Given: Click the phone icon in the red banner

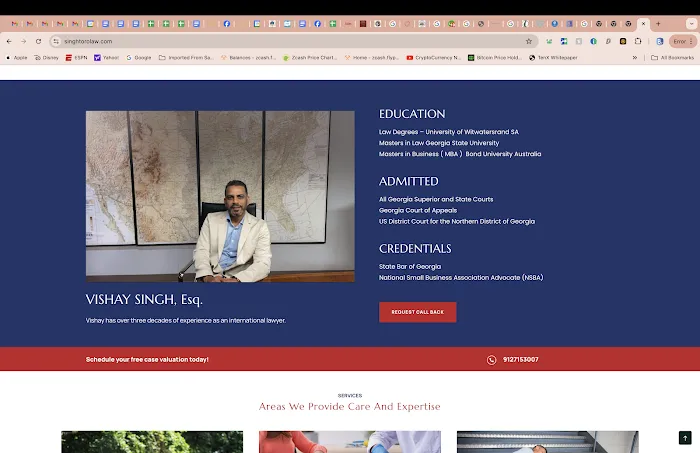Looking at the screenshot, I should pyautogui.click(x=491, y=360).
